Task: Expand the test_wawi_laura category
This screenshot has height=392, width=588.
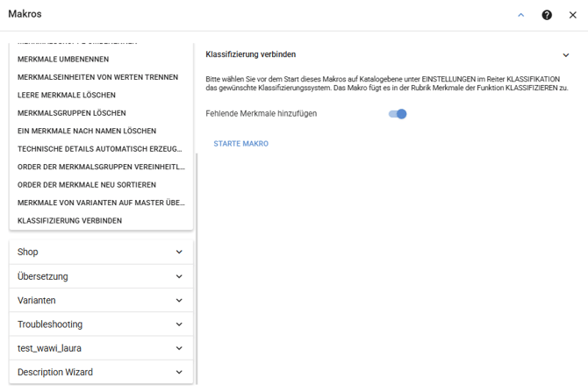Action: coord(100,348)
